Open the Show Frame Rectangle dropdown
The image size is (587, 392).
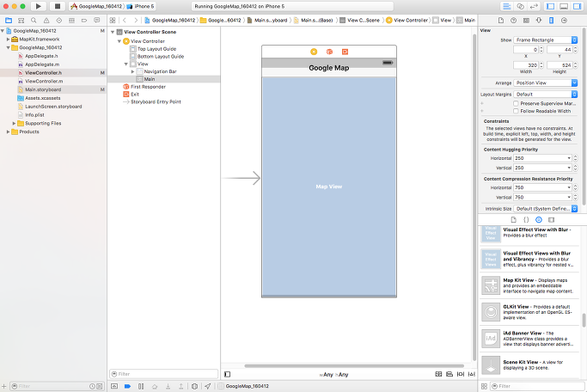click(x=546, y=40)
